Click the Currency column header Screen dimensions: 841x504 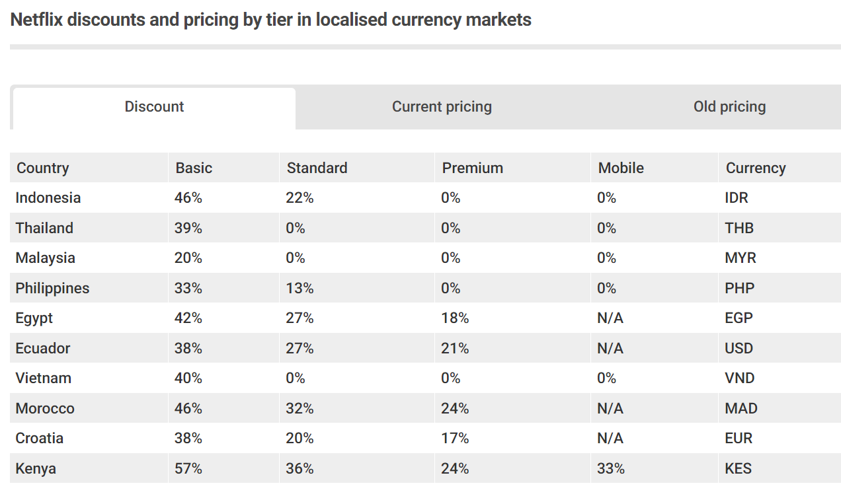coord(756,168)
